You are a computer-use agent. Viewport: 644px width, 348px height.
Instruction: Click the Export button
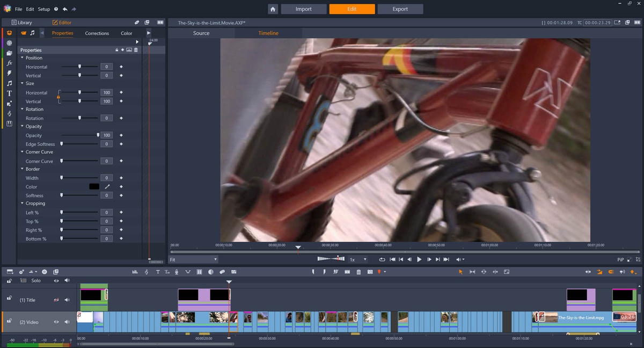400,9
